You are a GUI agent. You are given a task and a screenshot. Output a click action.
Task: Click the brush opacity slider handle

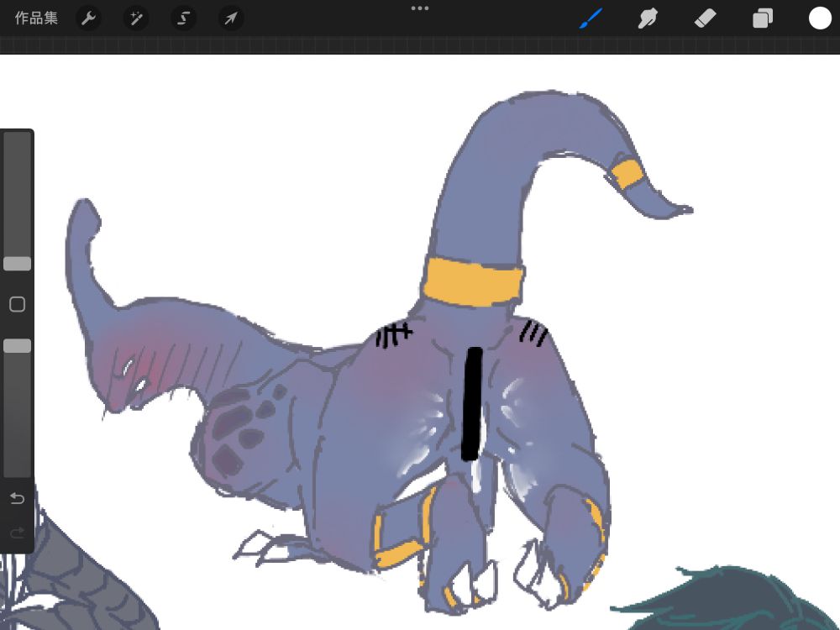pyautogui.click(x=17, y=346)
